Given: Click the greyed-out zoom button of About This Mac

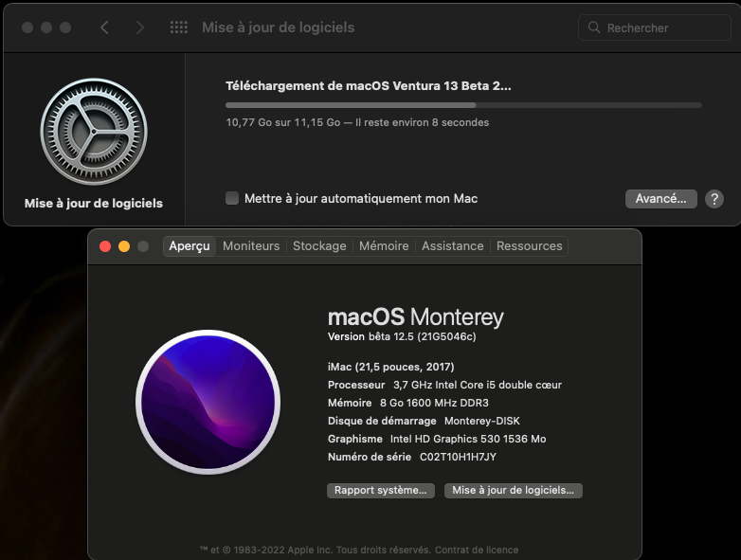Looking at the screenshot, I should pyautogui.click(x=143, y=246).
